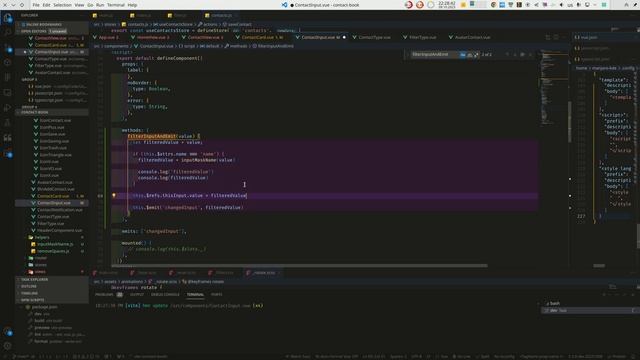Select OUTPUT tab in bottom panel

(x=137, y=294)
